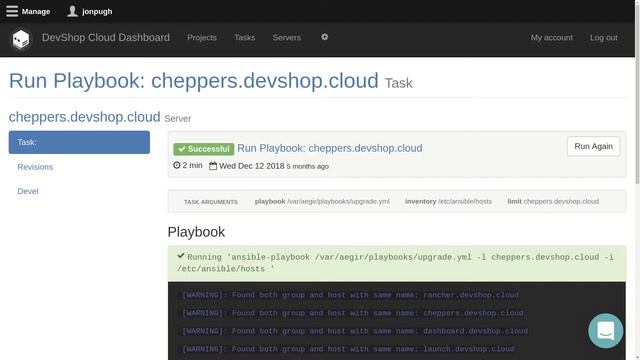Viewport: 640px width, 360px height.
Task: Click the Successful status badge
Action: click(x=204, y=149)
